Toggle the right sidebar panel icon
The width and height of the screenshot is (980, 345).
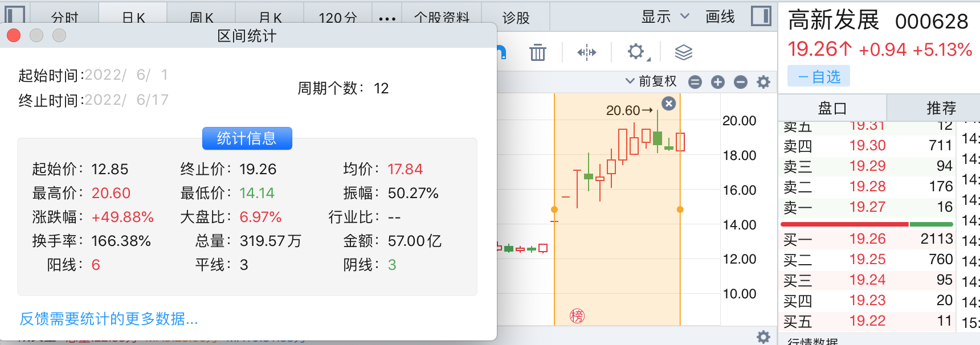click(761, 16)
